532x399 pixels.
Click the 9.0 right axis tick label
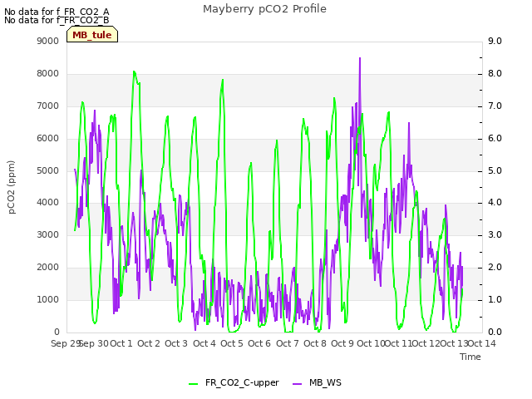pyautogui.click(x=495, y=41)
